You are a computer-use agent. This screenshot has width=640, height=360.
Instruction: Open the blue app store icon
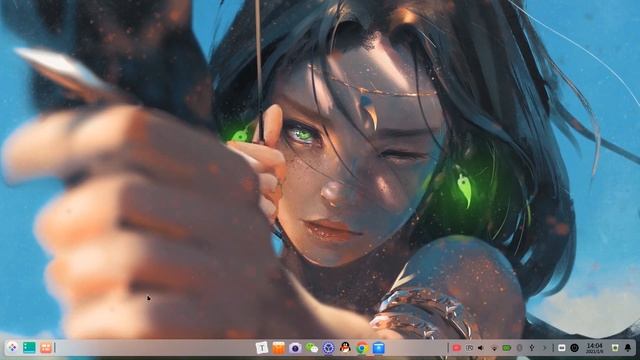(x=379, y=348)
